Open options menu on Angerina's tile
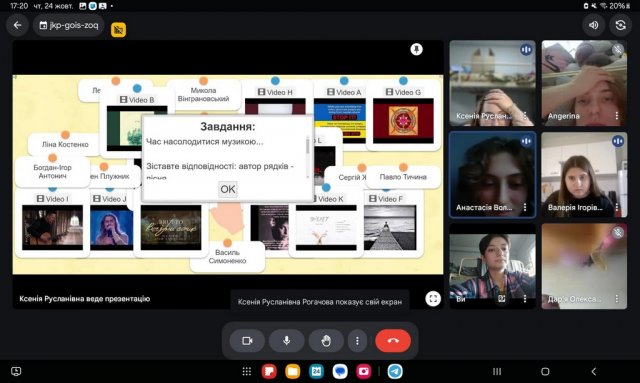 click(616, 116)
